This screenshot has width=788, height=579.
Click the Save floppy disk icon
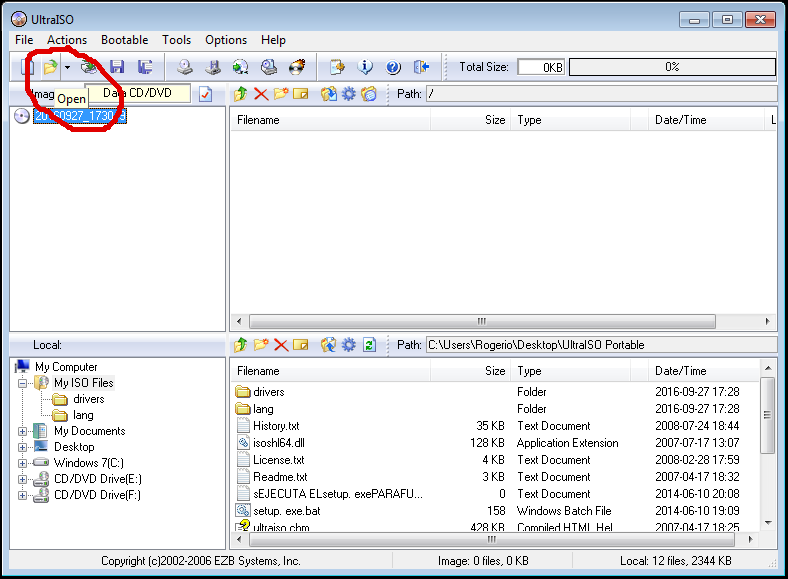pyautogui.click(x=117, y=67)
